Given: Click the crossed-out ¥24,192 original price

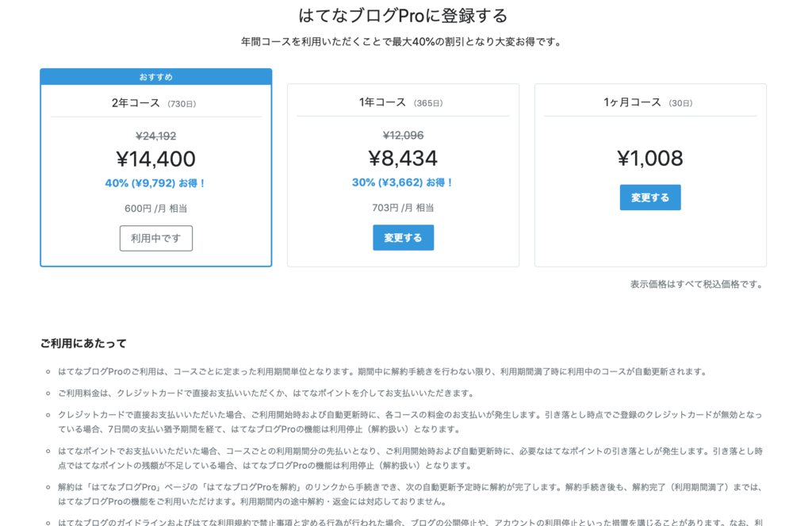Looking at the screenshot, I should 155,136.
